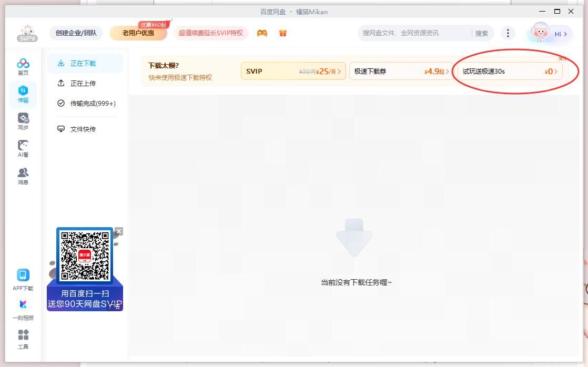This screenshot has width=588, height=367.
Task: Click the APP下载 icon
Action: [23, 279]
